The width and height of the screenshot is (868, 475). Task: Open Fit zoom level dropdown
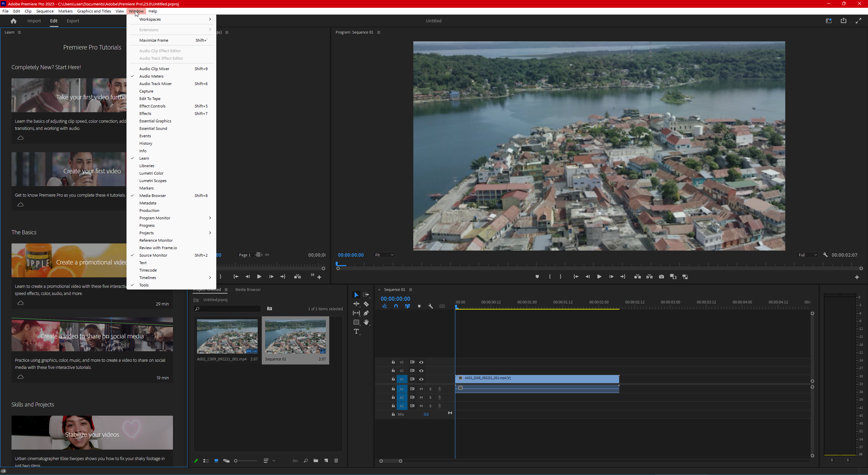pyautogui.click(x=384, y=255)
